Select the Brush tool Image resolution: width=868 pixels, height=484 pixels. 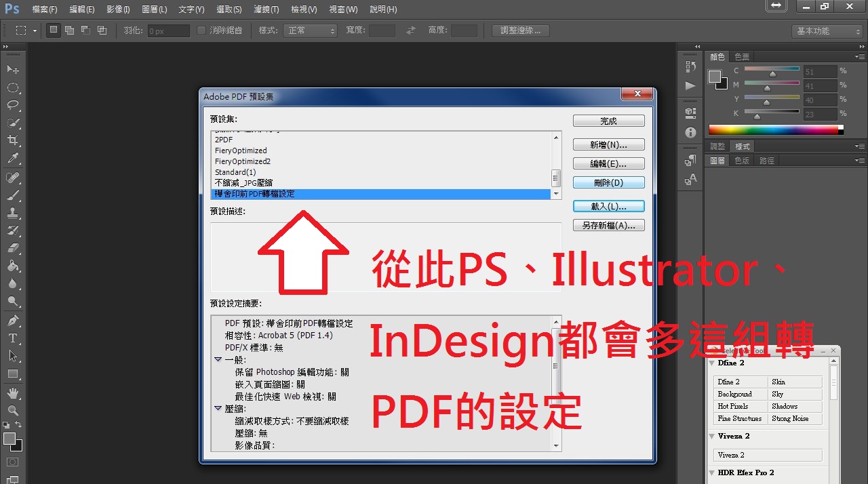pos(13,195)
